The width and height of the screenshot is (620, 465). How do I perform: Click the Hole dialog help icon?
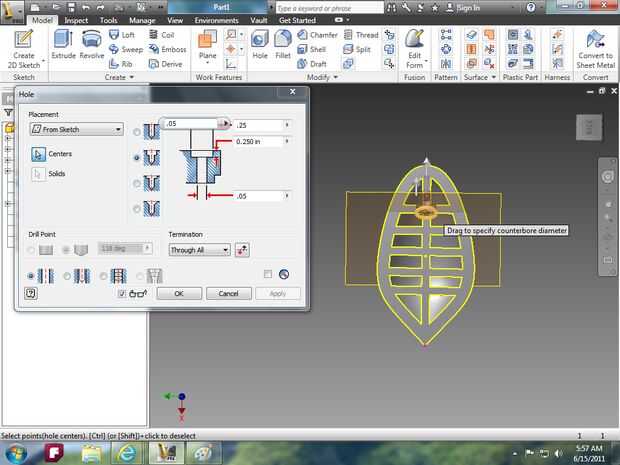click(31, 293)
